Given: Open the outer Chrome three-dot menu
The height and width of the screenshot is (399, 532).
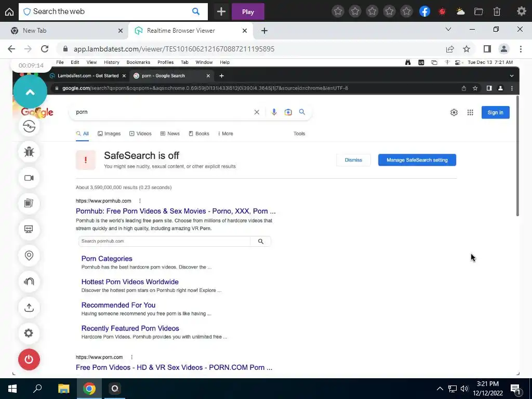Looking at the screenshot, I should coord(521,49).
